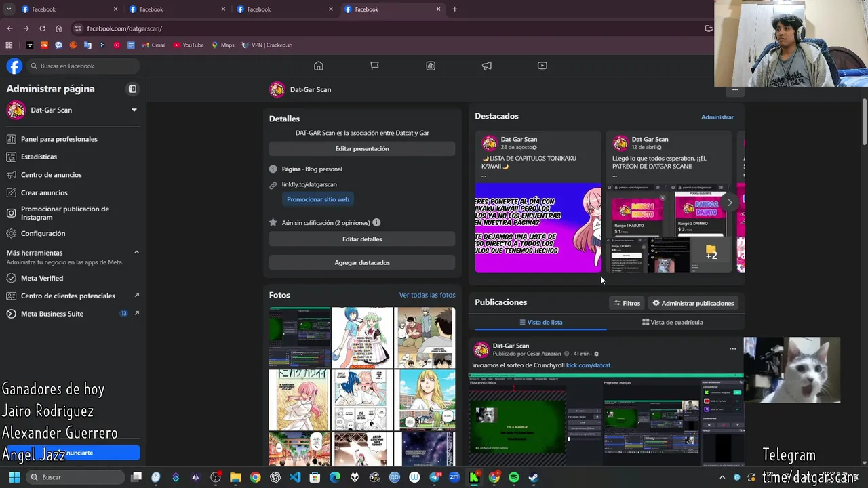Click the Facebook logo
This screenshot has height=488, width=868.
14,66
